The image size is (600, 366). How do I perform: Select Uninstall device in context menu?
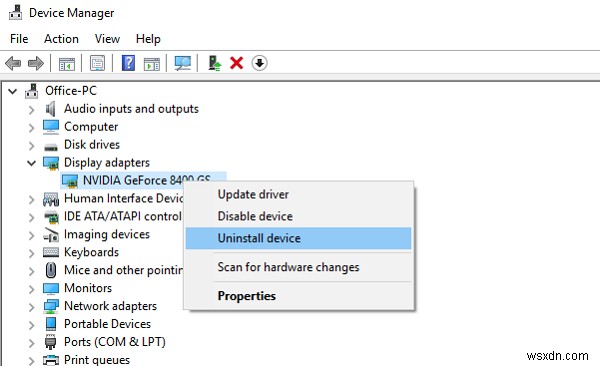tap(298, 238)
